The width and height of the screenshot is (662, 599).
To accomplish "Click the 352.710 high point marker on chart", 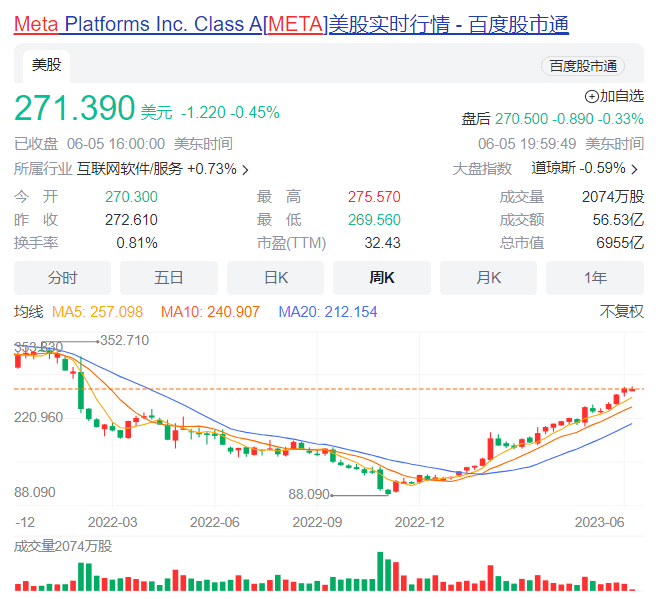I will click(x=124, y=341).
